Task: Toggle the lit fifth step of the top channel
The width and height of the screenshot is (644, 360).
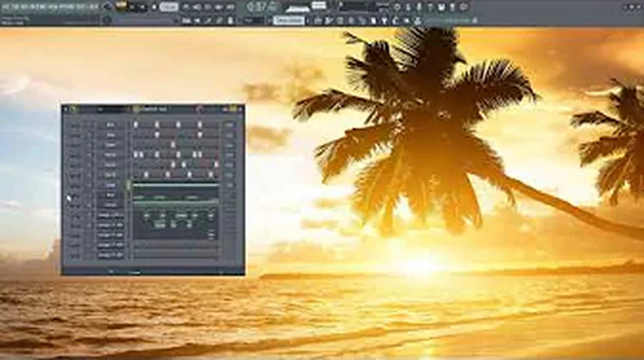Action: tap(157, 125)
